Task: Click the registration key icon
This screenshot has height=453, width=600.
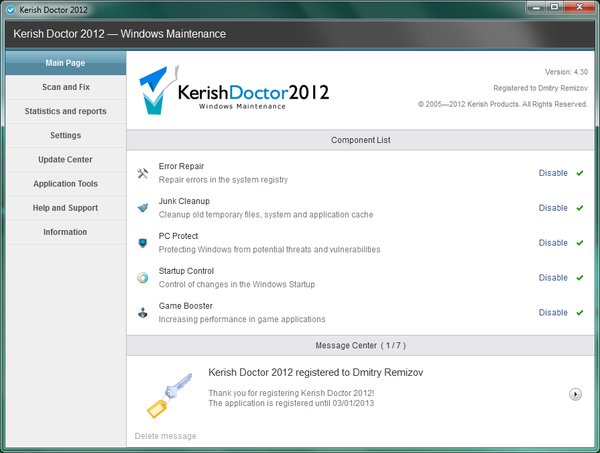Action: coord(169,396)
